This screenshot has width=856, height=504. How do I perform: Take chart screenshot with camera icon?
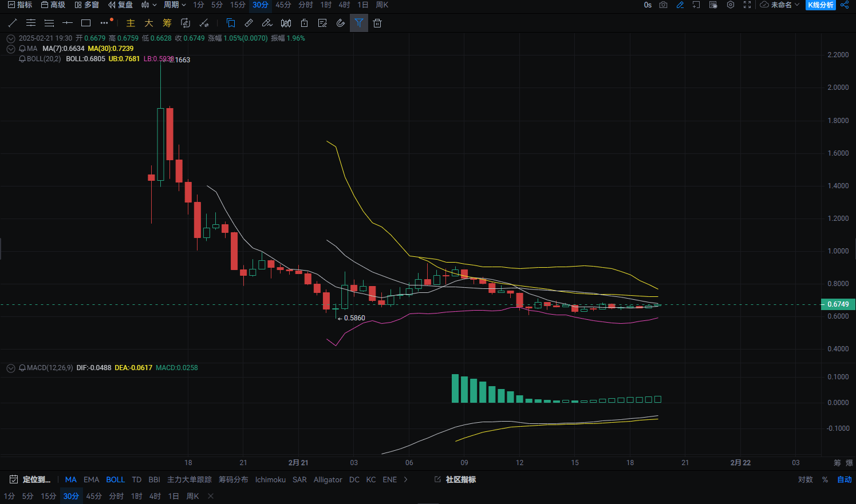pos(663,5)
